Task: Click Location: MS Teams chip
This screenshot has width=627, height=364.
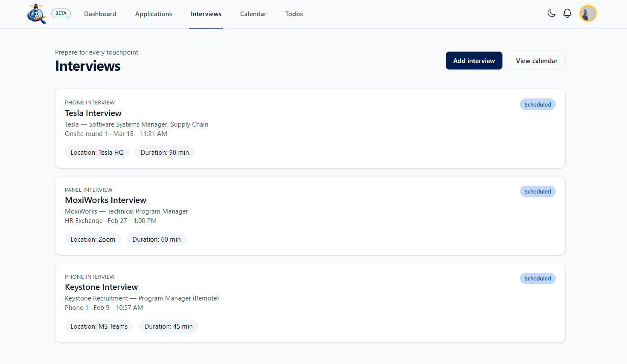Action: (x=99, y=326)
